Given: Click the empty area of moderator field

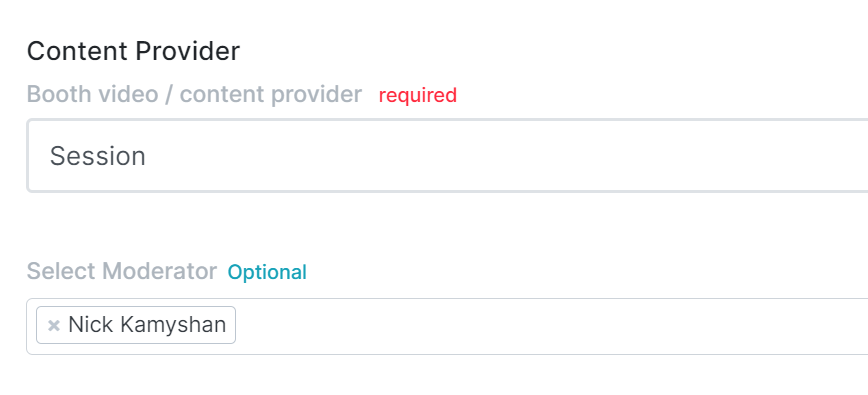Looking at the screenshot, I should click(551, 326).
